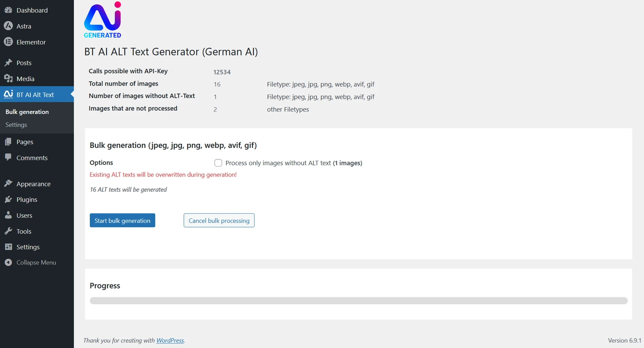The width and height of the screenshot is (644, 348).
Task: Enable Process only images without ALT text
Action: [x=218, y=163]
